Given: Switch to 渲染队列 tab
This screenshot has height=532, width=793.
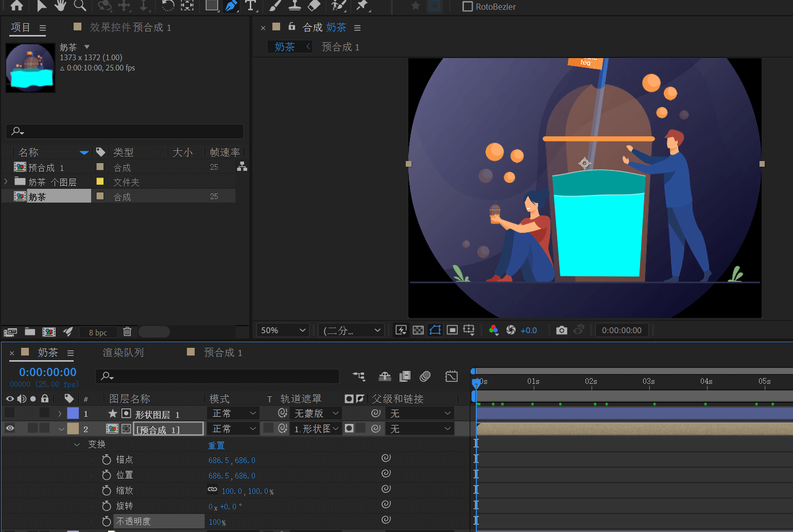Looking at the screenshot, I should click(x=123, y=352).
